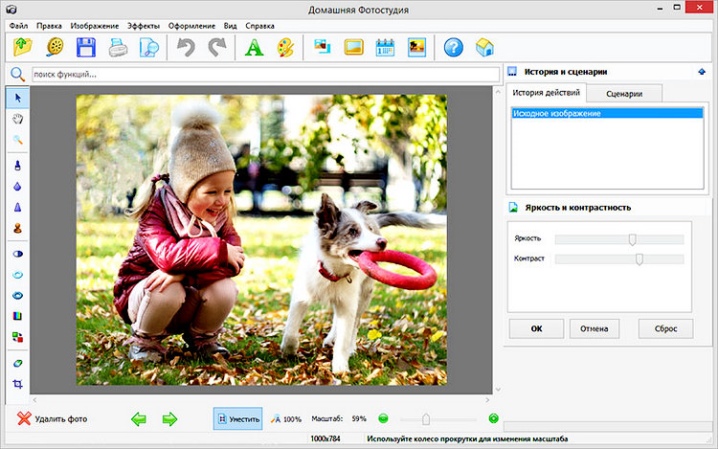The height and width of the screenshot is (449, 718).
Task: Click the Масштаб zoom slider handle
Action: click(x=426, y=419)
